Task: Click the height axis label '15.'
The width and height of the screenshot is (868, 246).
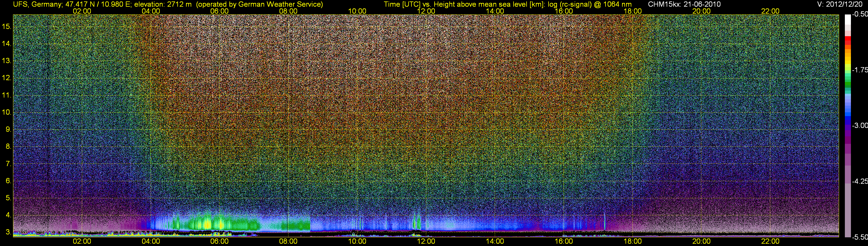Action: coord(7,26)
